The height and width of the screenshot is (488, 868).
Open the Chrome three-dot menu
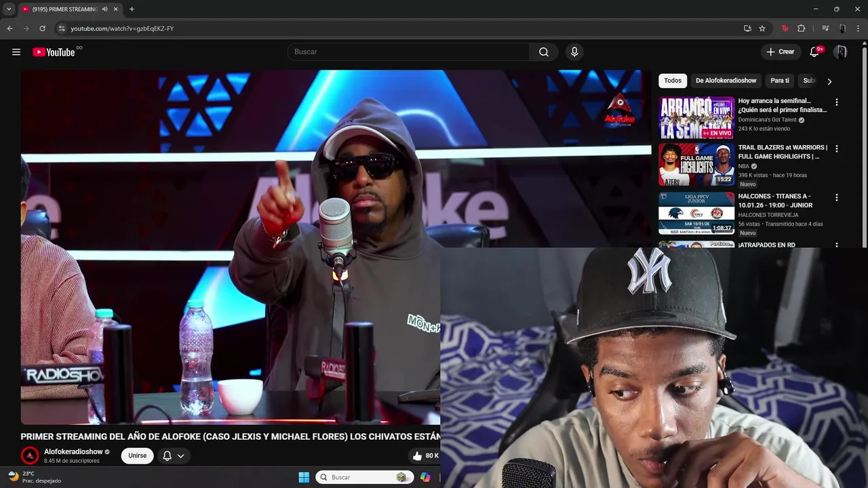pyautogui.click(x=859, y=28)
